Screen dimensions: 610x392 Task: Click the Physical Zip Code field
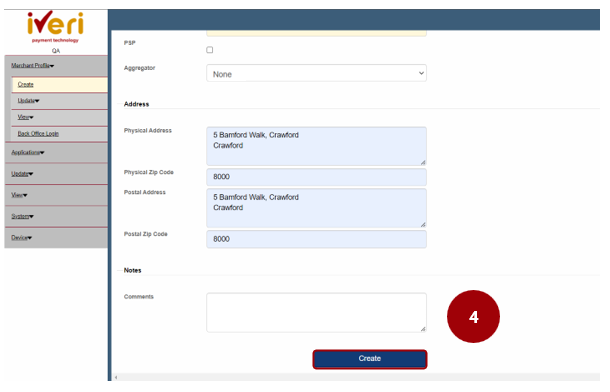[316, 177]
